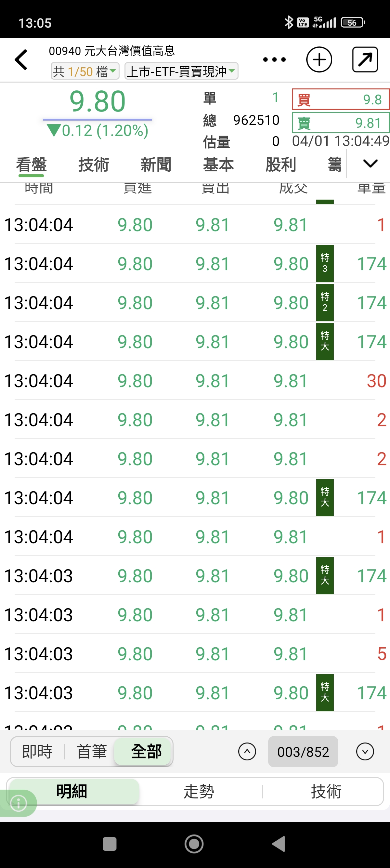The width and height of the screenshot is (390, 868).
Task: Tap the circled down arrow page button
Action: tap(365, 751)
